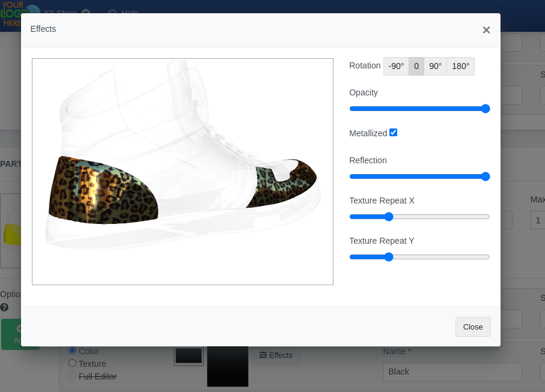Select the 0 rotation option
The image size is (545, 392).
[x=416, y=66]
